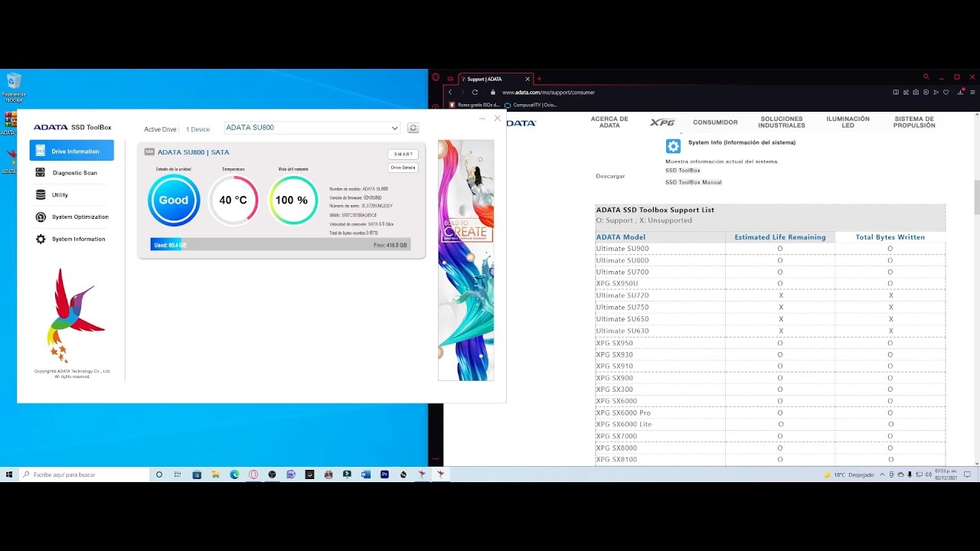Viewport: 980px width, 551px height.
Task: Click the System Information gear icon
Action: (x=41, y=240)
